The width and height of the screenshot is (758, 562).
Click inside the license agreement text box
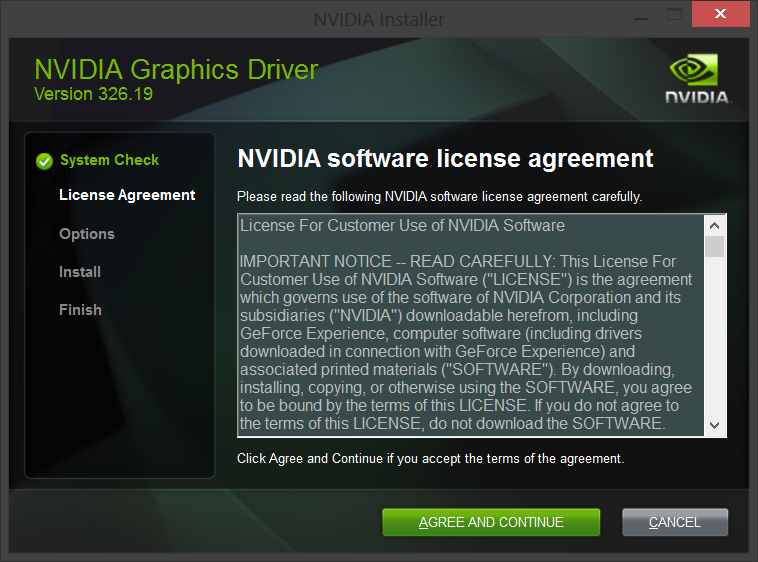[471, 325]
